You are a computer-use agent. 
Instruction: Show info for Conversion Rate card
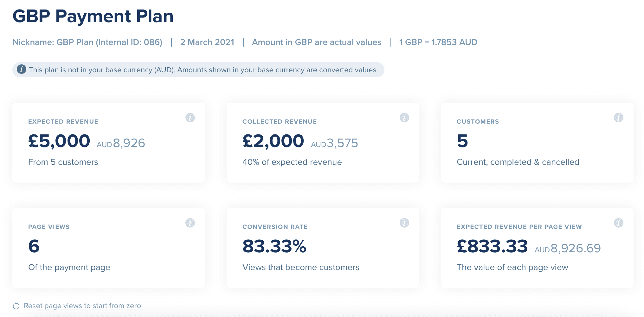(404, 223)
